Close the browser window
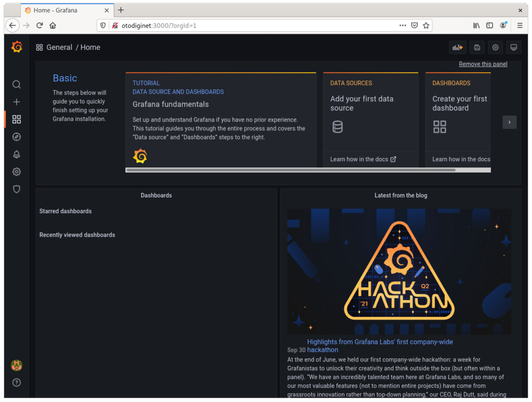This screenshot has width=532, height=402. click(520, 10)
